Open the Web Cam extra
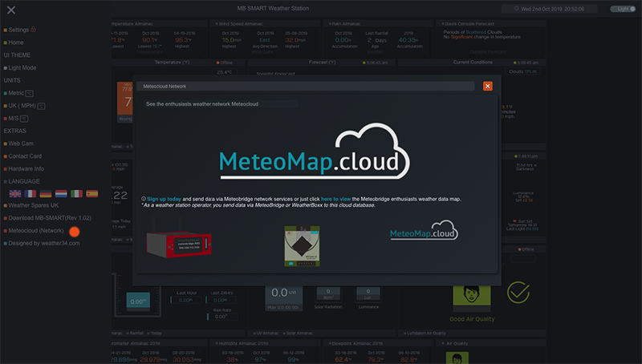The width and height of the screenshot is (642, 364). [22, 143]
